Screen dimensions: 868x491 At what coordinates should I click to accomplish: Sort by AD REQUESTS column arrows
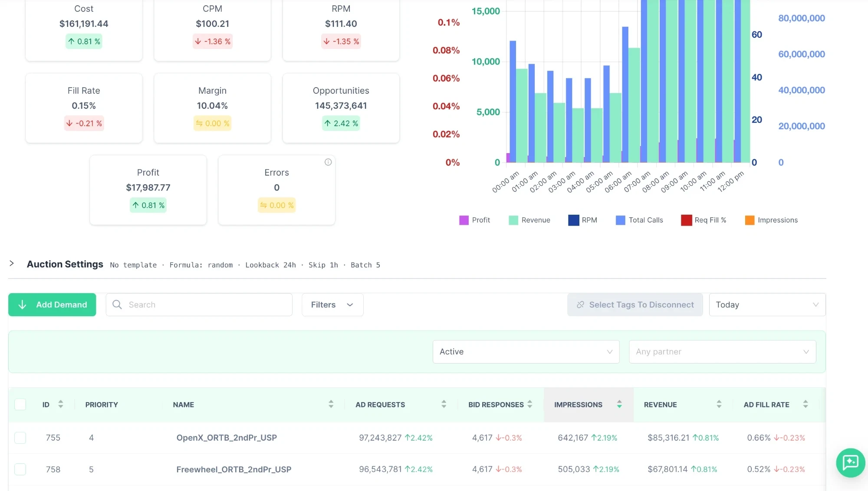444,404
